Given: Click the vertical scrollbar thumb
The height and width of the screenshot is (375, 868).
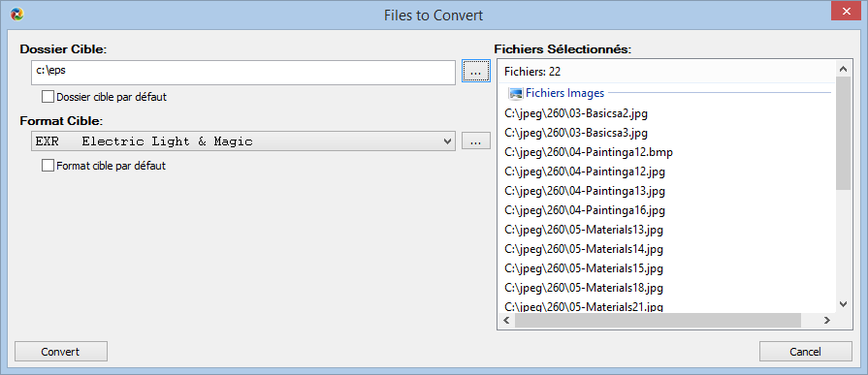Looking at the screenshot, I should pyautogui.click(x=843, y=134).
